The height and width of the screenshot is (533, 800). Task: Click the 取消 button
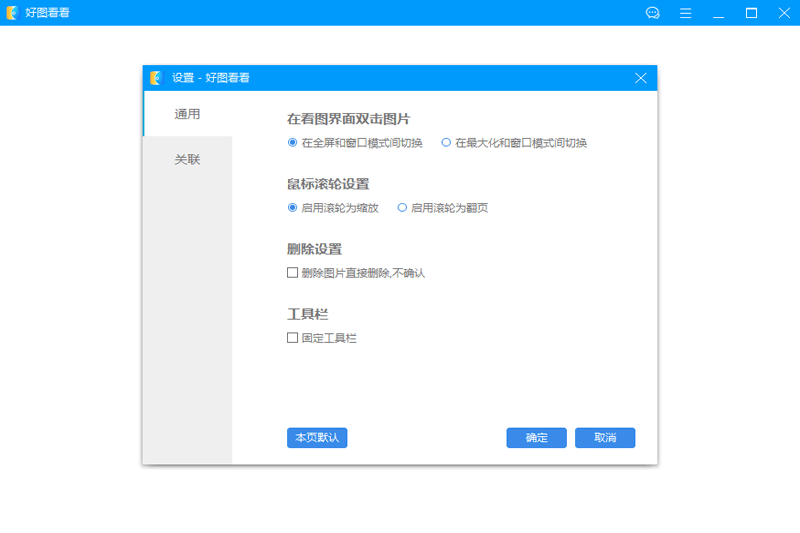[605, 438]
